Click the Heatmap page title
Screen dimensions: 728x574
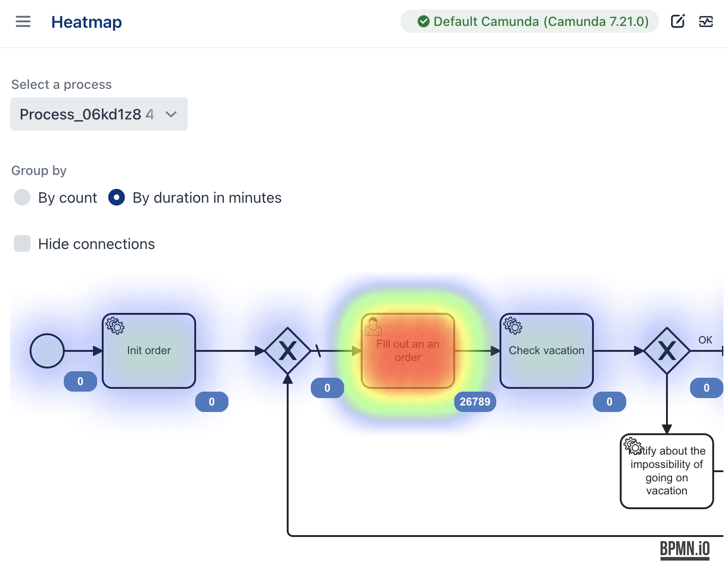(x=86, y=22)
